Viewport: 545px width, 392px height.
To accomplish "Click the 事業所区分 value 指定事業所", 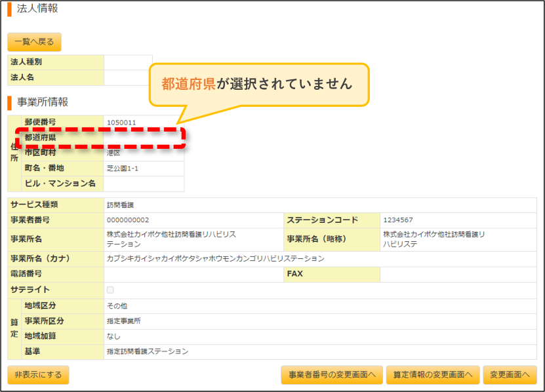I will pos(124,321).
